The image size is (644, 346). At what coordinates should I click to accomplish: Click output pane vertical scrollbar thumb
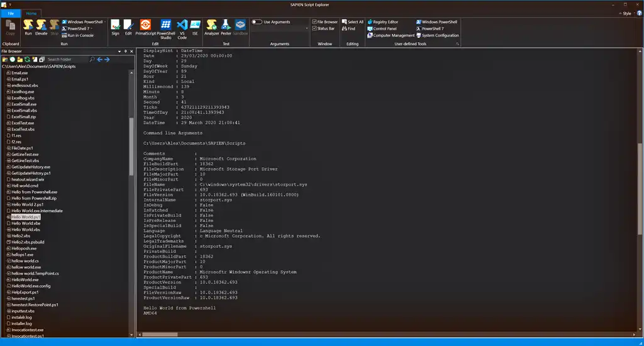pos(640,189)
